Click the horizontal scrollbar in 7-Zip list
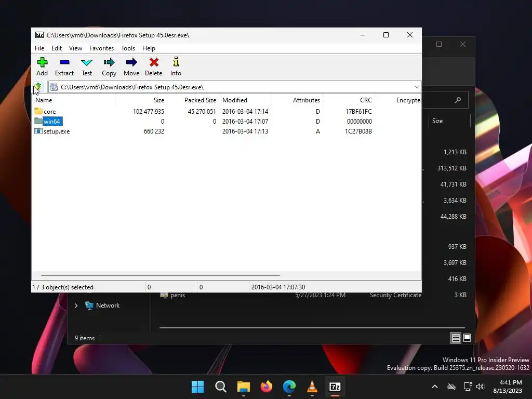Image resolution: width=532 pixels, height=399 pixels. [160, 275]
